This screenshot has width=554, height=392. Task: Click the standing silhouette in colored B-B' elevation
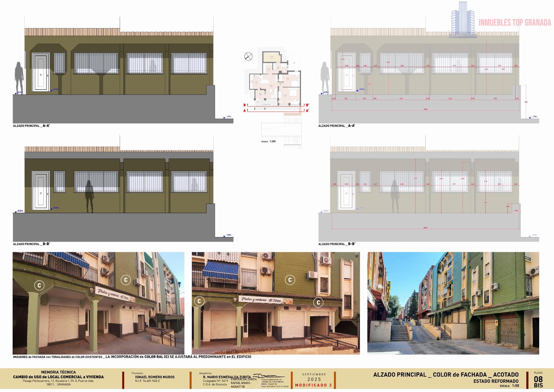tap(89, 196)
